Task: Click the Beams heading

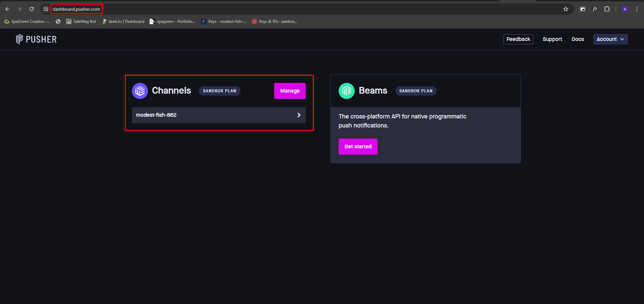Action: pos(373,91)
